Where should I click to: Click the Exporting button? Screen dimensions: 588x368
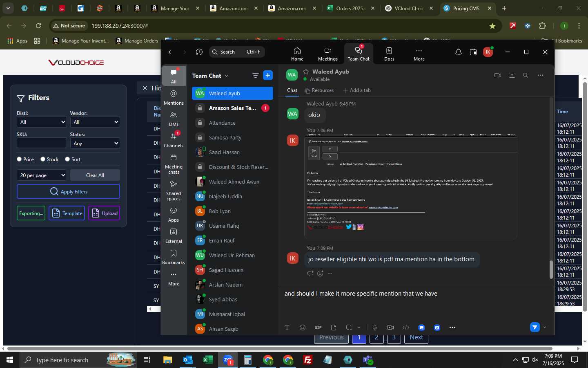pos(31,213)
